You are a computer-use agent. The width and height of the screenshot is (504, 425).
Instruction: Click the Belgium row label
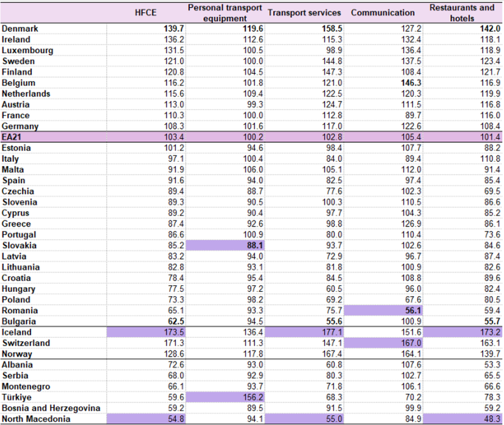(19, 83)
